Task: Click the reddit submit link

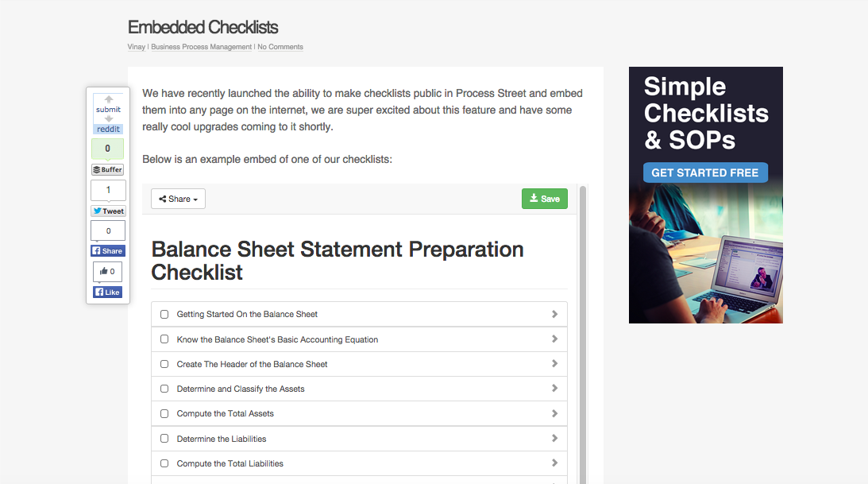Action: (x=109, y=110)
